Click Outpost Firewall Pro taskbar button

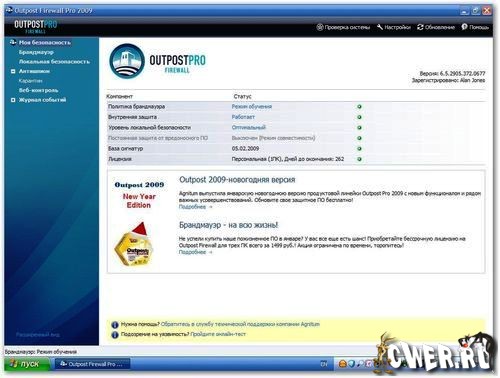[92, 364]
